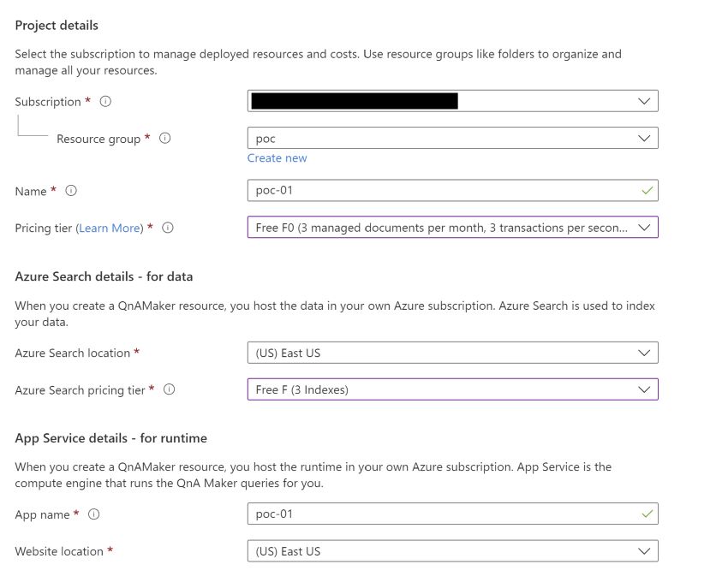Click inside the Name input field
Viewport: 728px width, 588px height.
tap(385, 190)
